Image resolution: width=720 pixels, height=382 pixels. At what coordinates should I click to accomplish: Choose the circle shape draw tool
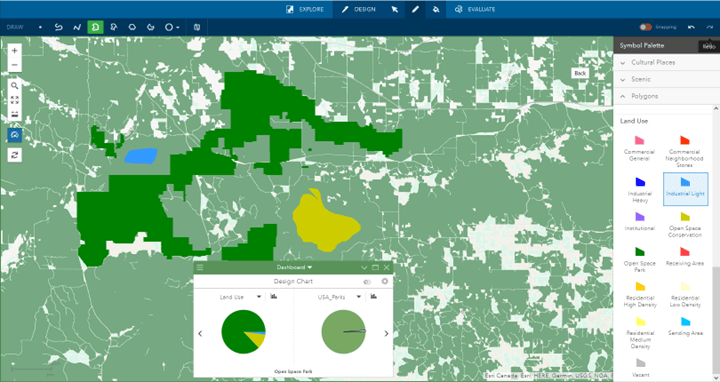[169, 27]
